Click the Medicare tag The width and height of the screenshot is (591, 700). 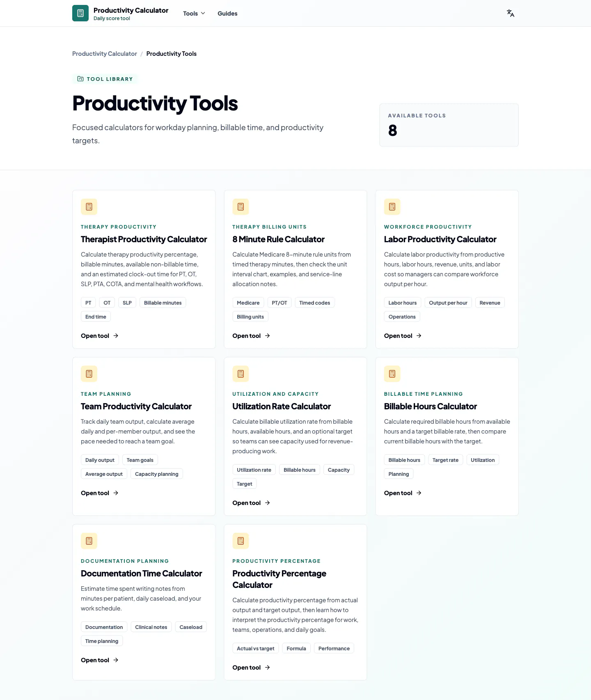(248, 303)
